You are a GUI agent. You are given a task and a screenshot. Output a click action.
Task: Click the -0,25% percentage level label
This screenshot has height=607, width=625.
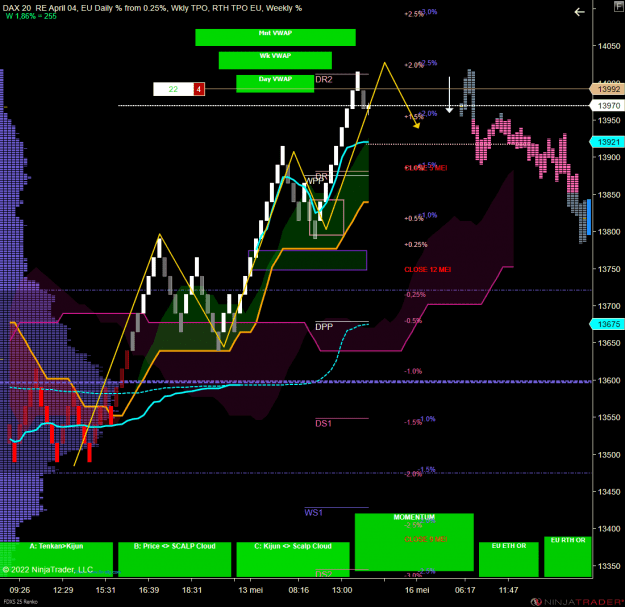point(415,295)
